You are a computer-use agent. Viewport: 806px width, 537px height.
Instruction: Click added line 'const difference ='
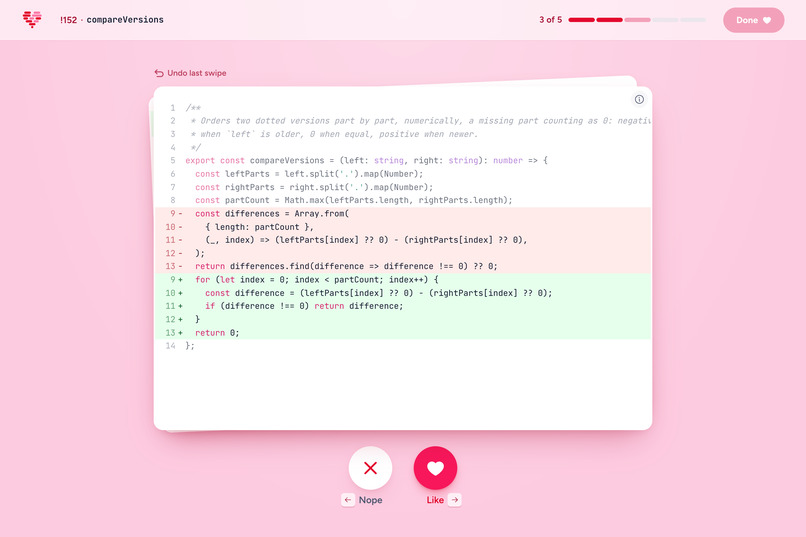[x=403, y=293]
